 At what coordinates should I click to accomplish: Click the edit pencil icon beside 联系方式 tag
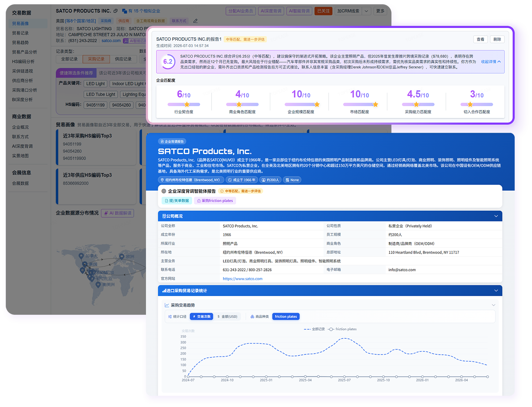(x=195, y=21)
